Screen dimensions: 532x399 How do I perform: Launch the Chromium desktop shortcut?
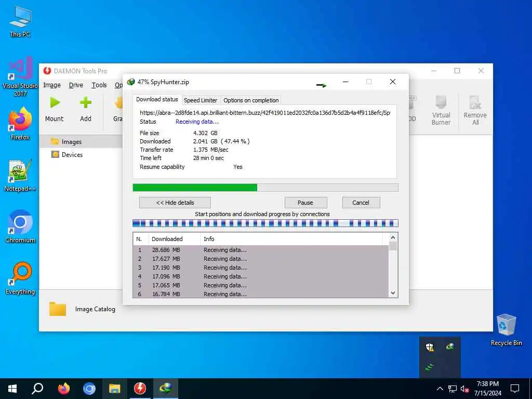pos(20,227)
